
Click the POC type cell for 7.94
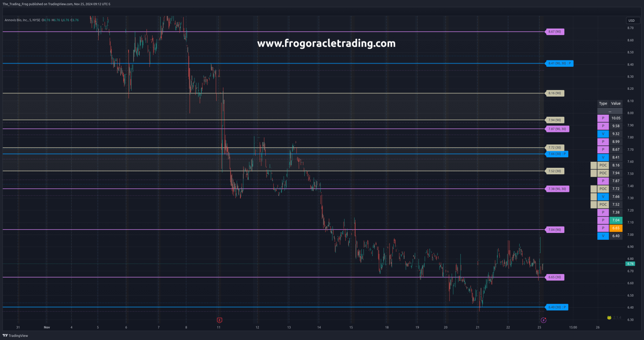(603, 173)
